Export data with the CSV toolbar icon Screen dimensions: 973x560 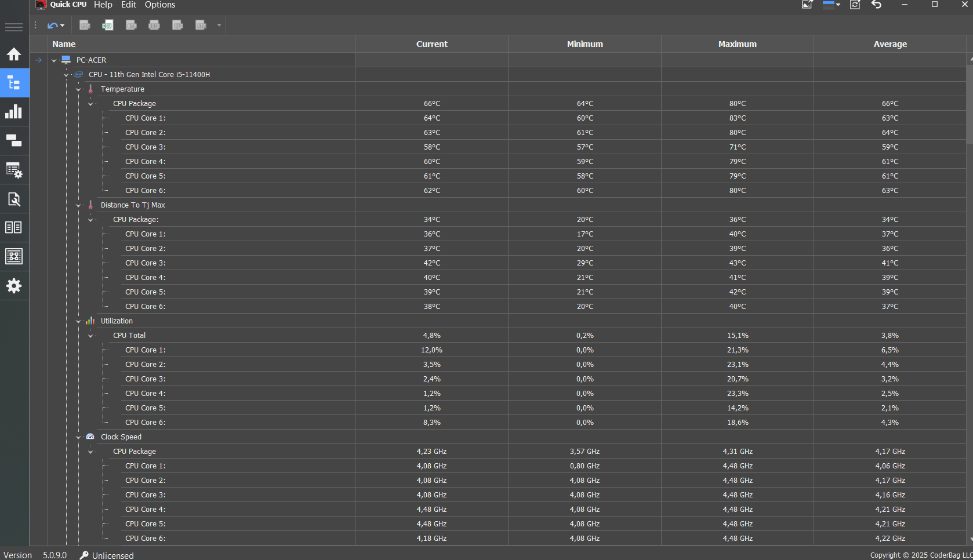coord(108,25)
